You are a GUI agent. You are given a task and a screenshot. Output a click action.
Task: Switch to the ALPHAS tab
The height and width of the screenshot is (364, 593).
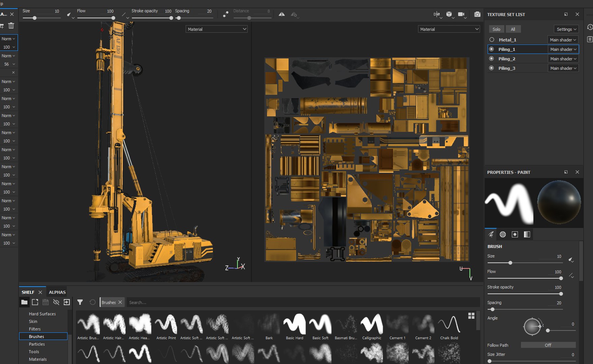pos(57,292)
